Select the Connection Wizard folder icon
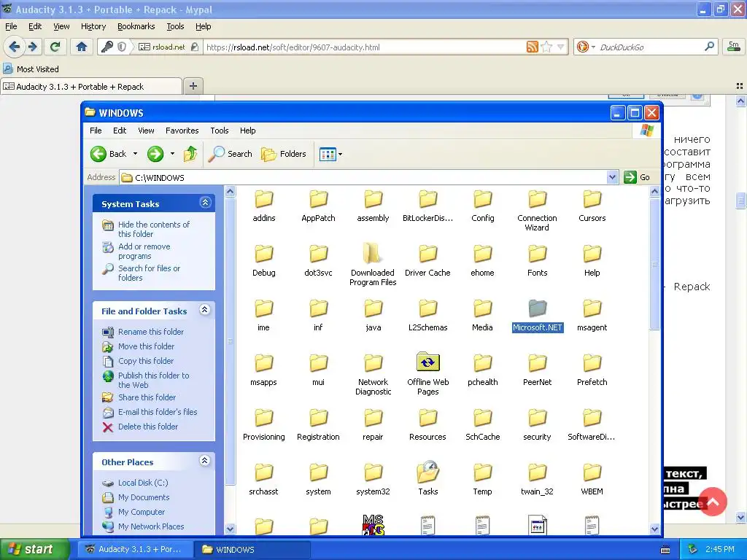The height and width of the screenshot is (560, 747). click(x=538, y=199)
